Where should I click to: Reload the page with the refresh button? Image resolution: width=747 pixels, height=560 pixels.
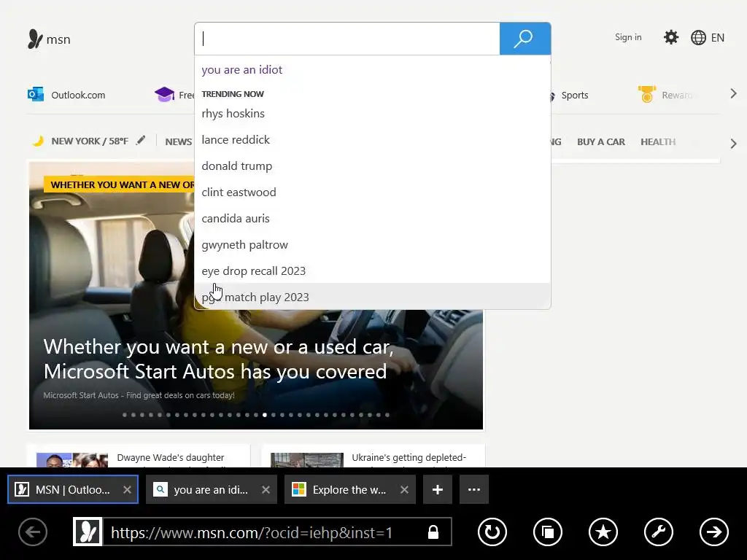[492, 532]
